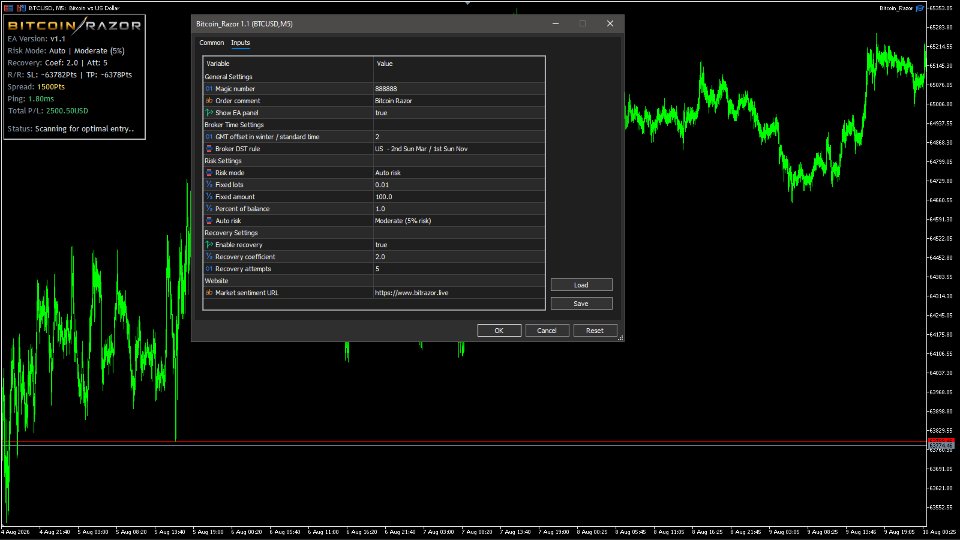The image size is (960, 540).
Task: Click the Recovery attempts integer icon
Action: pos(209,269)
